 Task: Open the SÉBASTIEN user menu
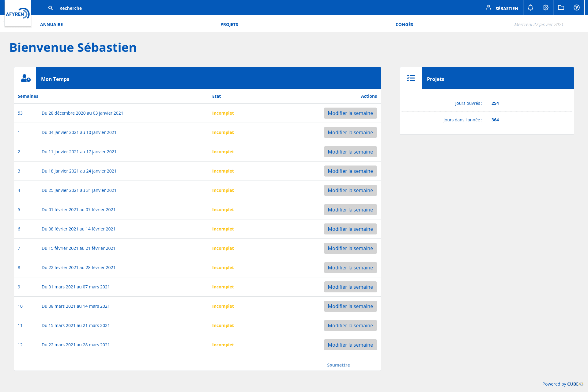point(502,8)
